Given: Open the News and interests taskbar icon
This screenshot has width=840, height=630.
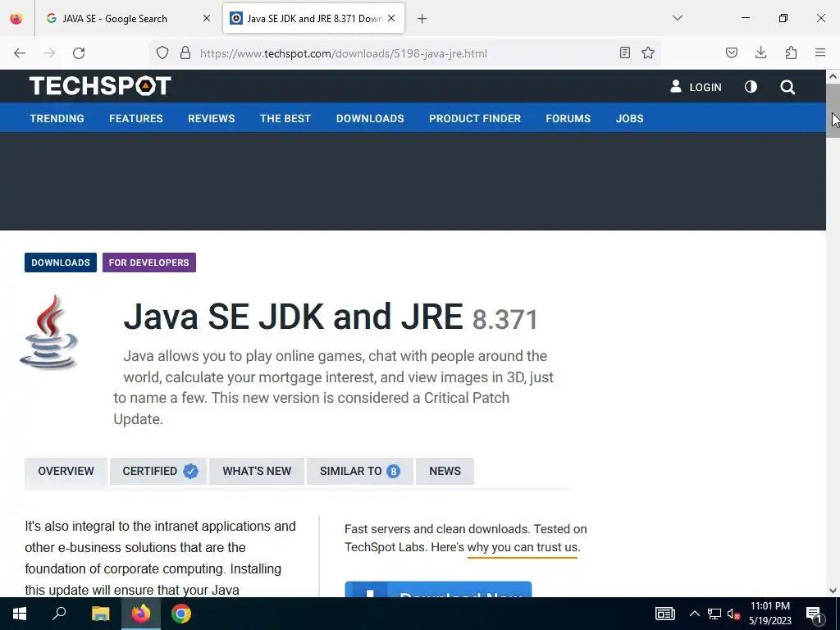Looking at the screenshot, I should click(x=664, y=614).
